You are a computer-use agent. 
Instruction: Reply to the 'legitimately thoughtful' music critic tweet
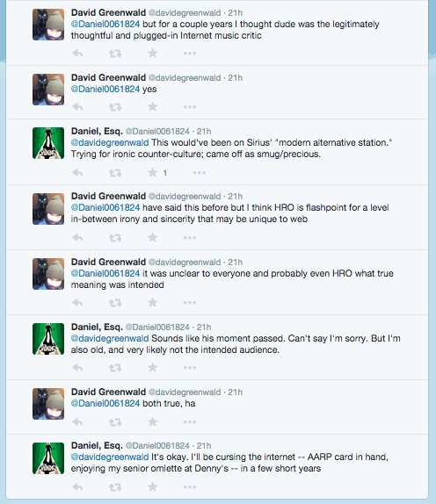pyautogui.click(x=77, y=53)
